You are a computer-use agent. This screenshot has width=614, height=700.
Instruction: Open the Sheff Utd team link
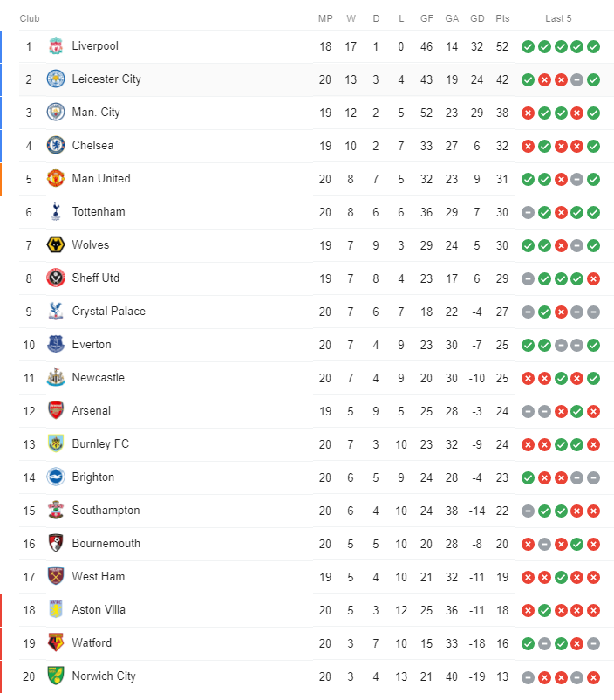pos(96,278)
